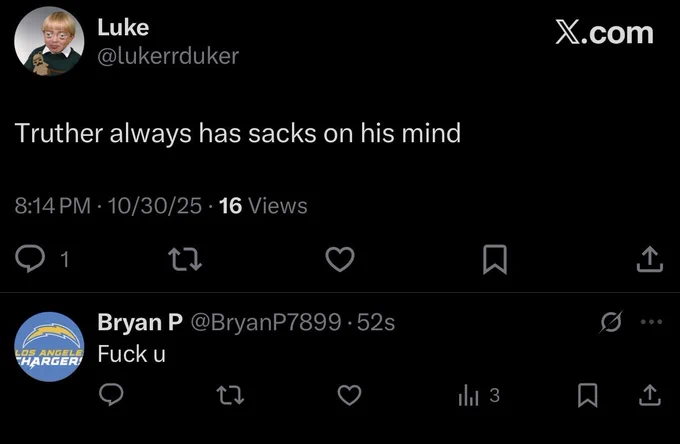Click the Grok slashed-circle icon

(611, 322)
